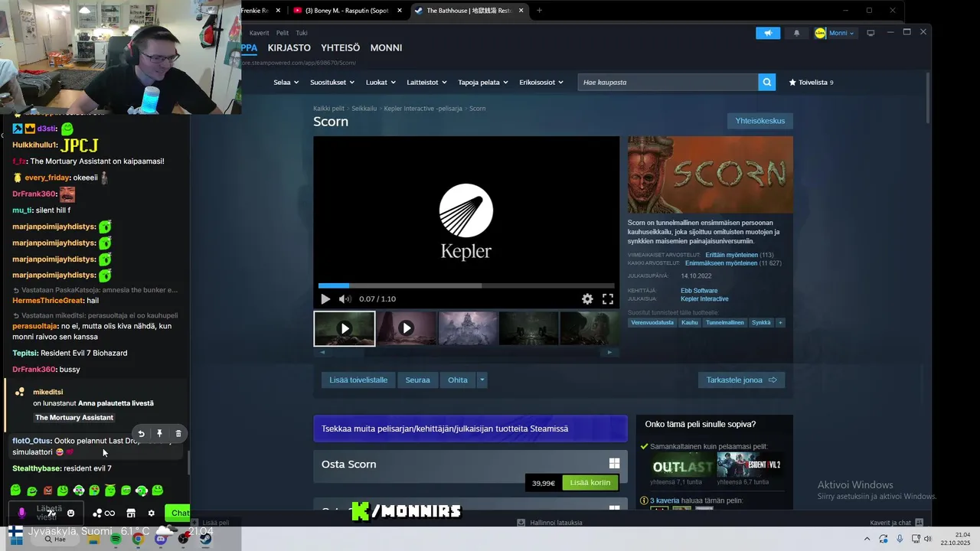
Task: Click the left arrow of thumbnail strip
Action: 322,352
